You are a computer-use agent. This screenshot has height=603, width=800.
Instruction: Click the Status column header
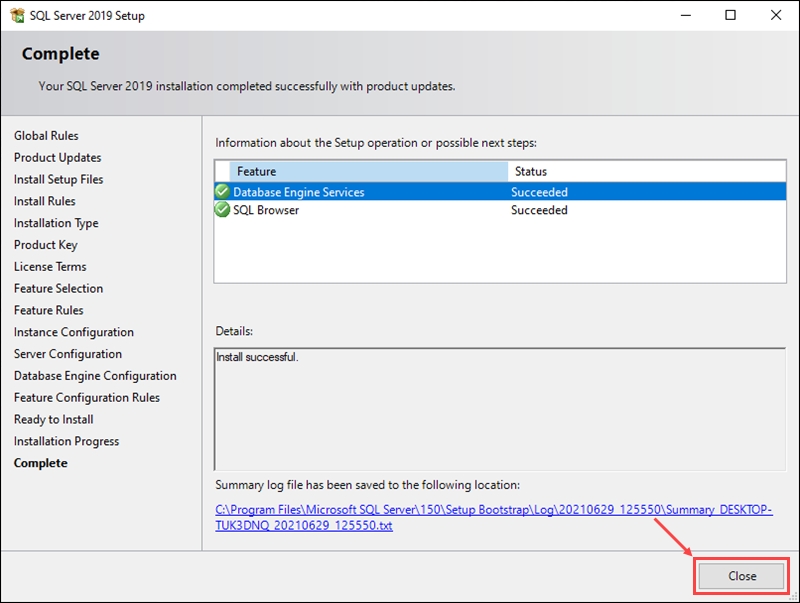pos(647,171)
